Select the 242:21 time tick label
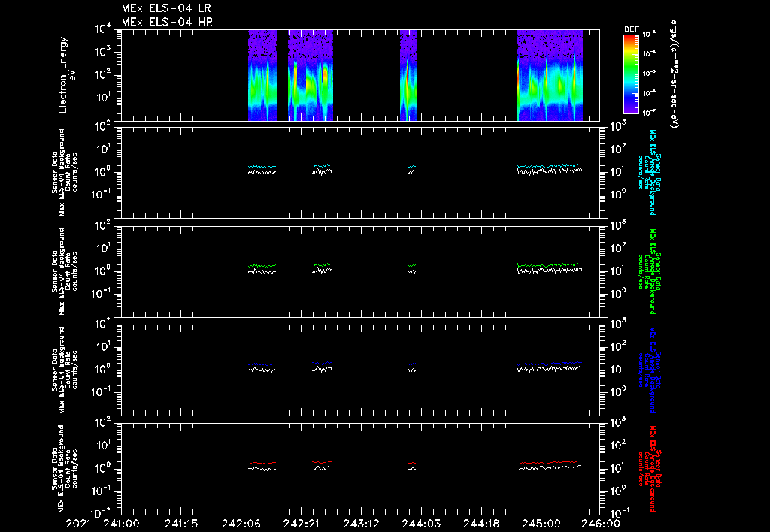Screen dimensions: 770x532 (301, 524)
